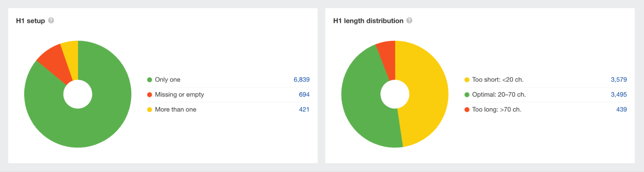
Task: Click the help icon beside H1 setup
Action: point(51,21)
